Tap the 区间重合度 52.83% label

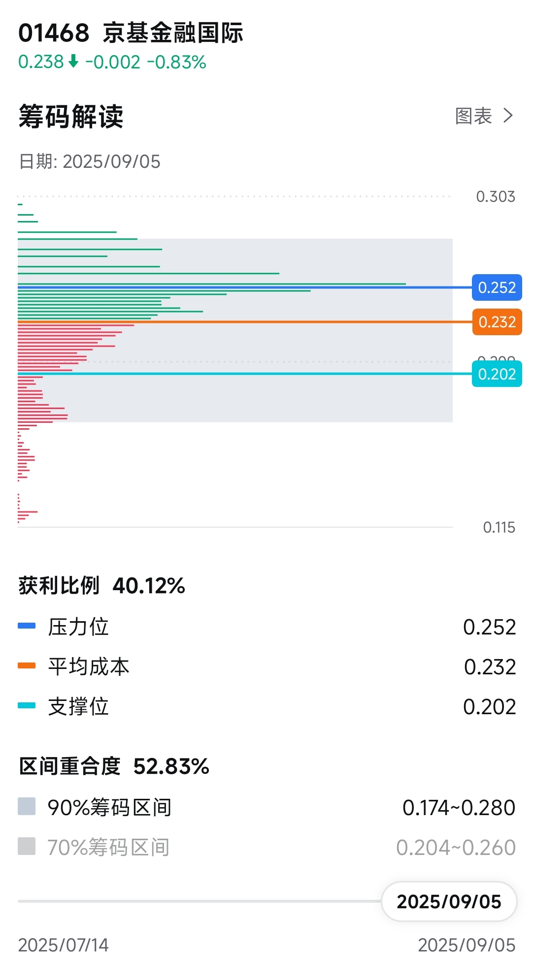(x=114, y=766)
